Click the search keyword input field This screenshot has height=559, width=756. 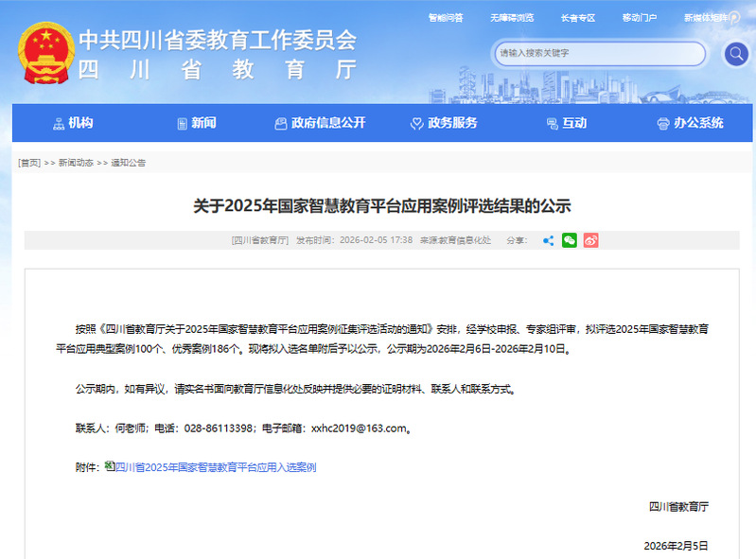[x=599, y=53]
